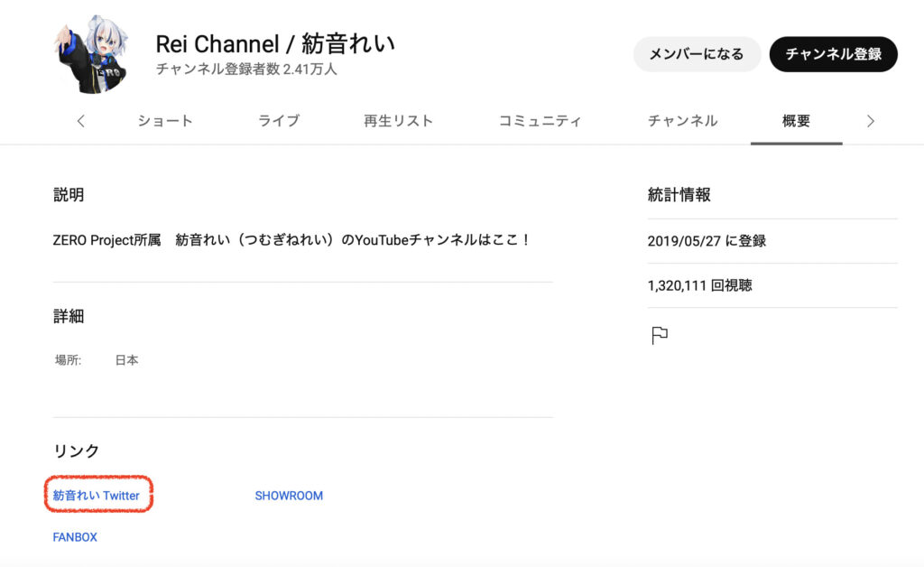
Task: Click the channel avatar image
Action: (x=95, y=54)
